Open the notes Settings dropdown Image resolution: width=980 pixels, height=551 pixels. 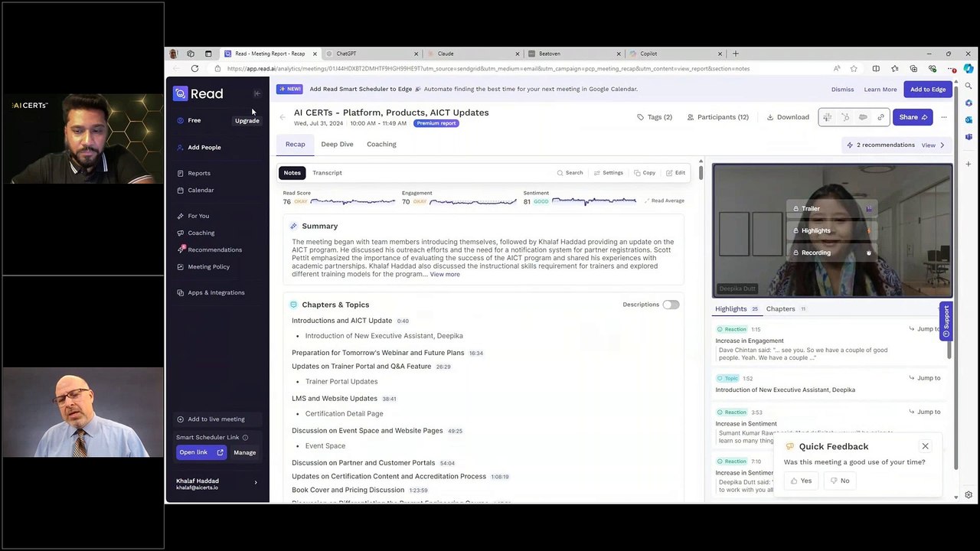(x=608, y=173)
